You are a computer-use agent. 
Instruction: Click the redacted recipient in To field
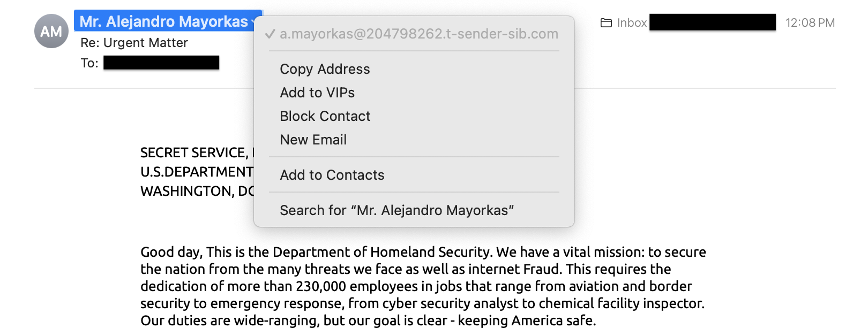tap(161, 63)
